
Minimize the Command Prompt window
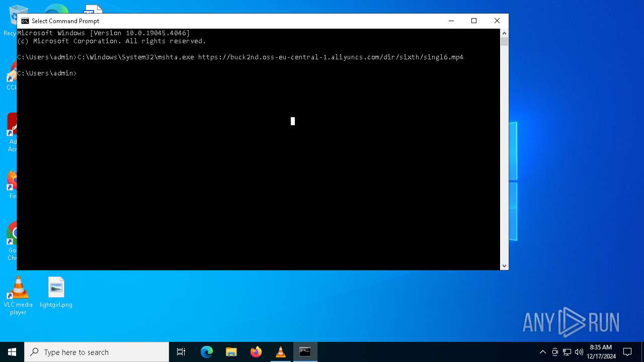[451, 21]
